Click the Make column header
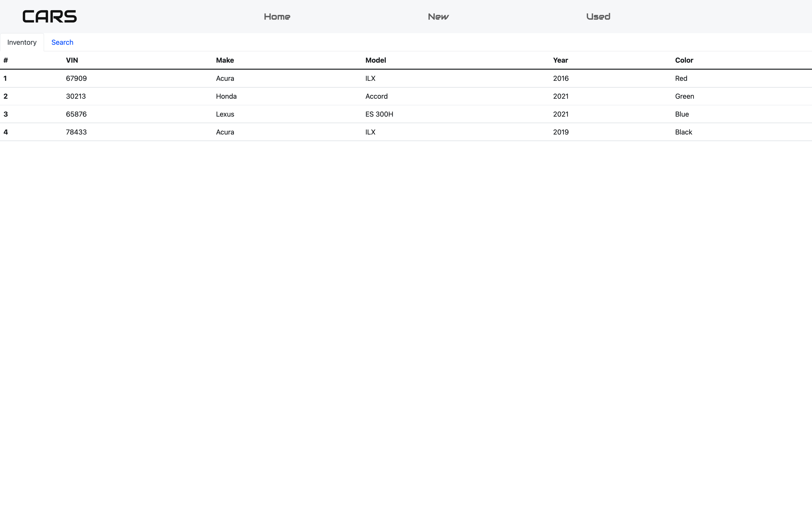This screenshot has width=812, height=508. coord(225,60)
